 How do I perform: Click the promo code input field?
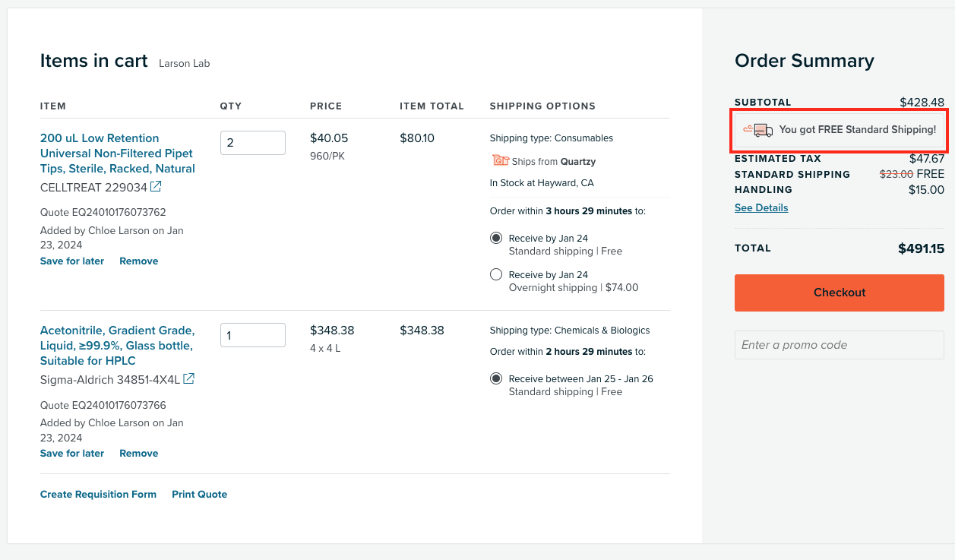(x=839, y=345)
